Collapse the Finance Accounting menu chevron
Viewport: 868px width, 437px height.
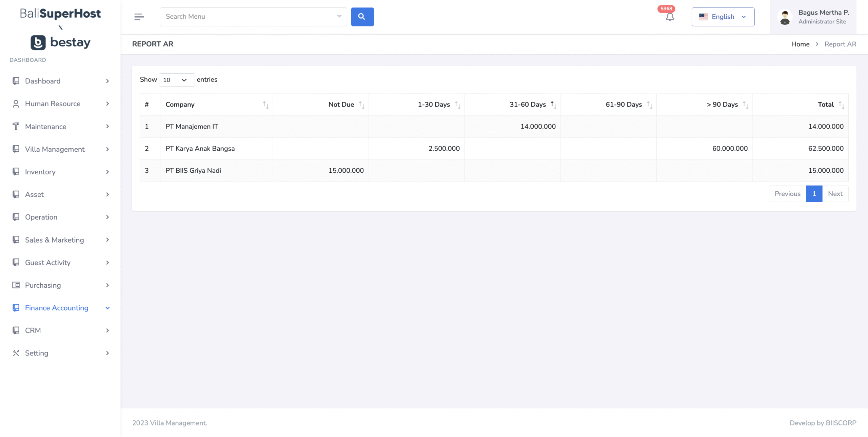tap(107, 308)
